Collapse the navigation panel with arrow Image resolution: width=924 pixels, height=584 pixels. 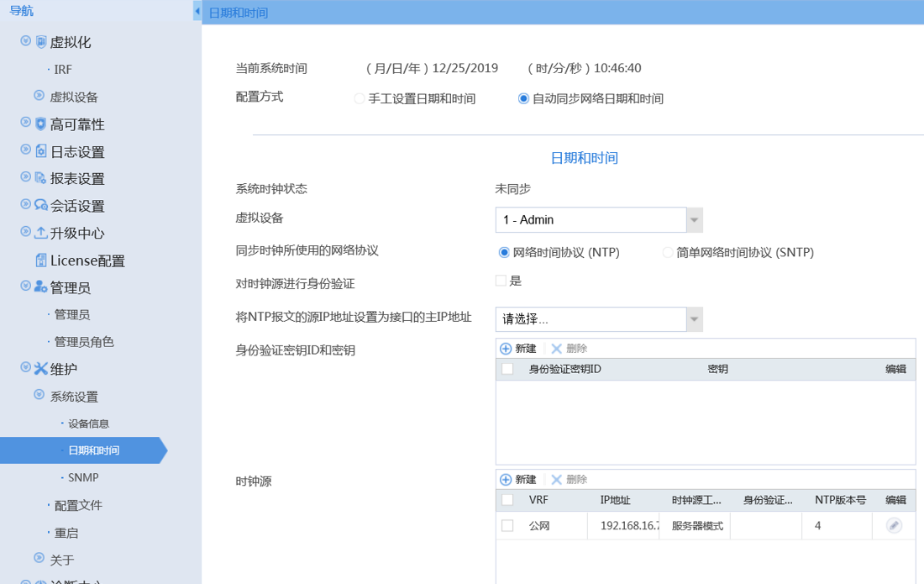(197, 12)
